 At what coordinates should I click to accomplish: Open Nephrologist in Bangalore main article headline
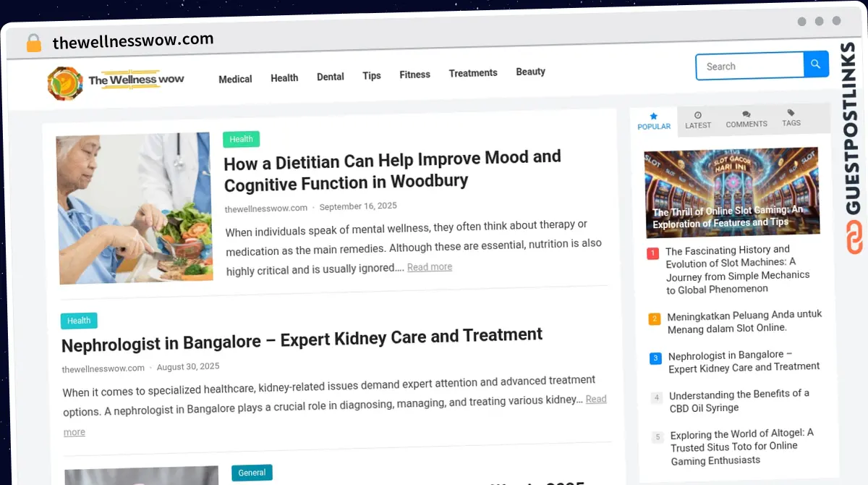coord(302,339)
